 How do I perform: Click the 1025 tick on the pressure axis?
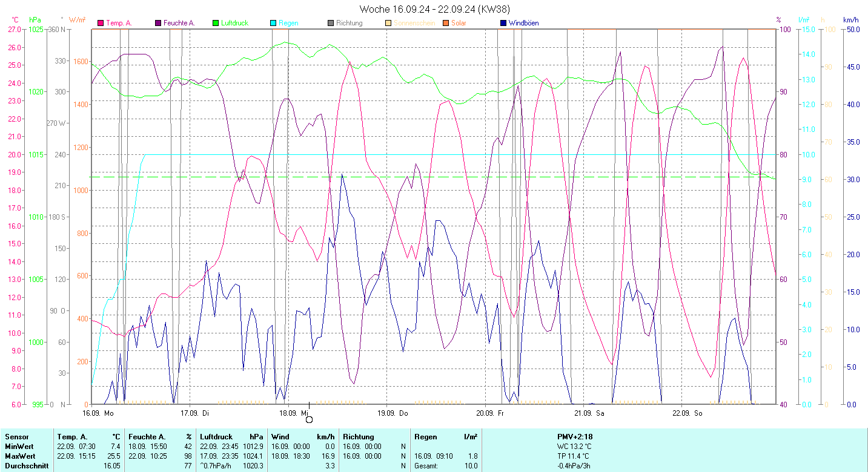pyautogui.click(x=36, y=29)
